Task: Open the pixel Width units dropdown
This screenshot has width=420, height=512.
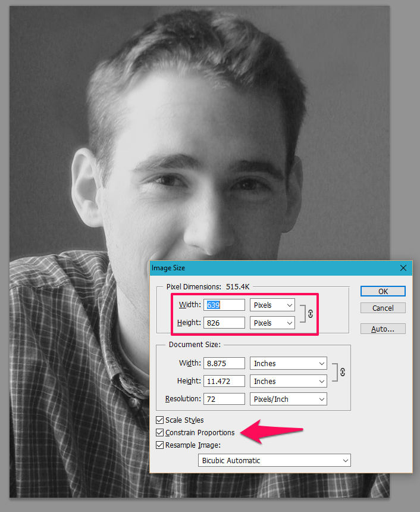Action: [x=272, y=305]
